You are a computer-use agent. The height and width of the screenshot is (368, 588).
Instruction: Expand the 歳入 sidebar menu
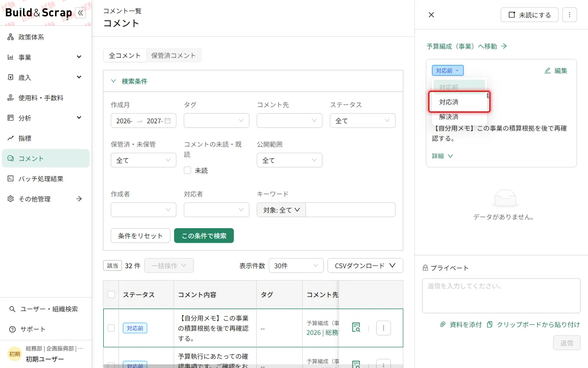pos(45,77)
